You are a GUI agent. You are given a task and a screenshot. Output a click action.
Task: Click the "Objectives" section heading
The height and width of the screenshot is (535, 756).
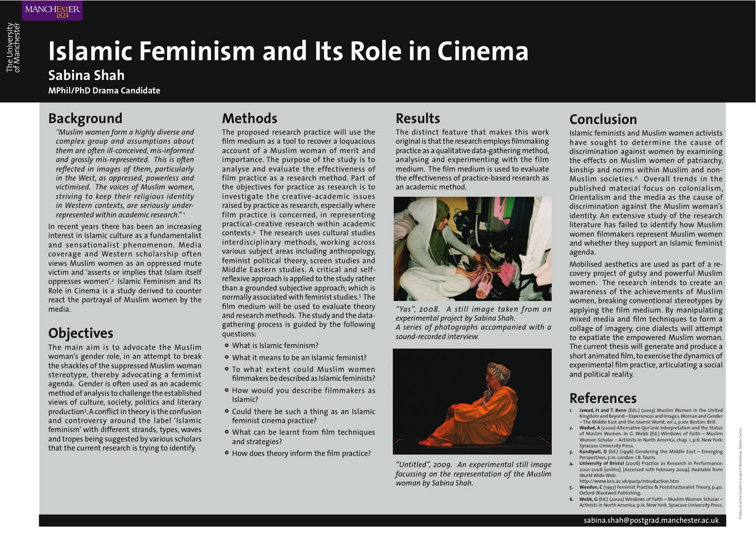[x=81, y=333]
